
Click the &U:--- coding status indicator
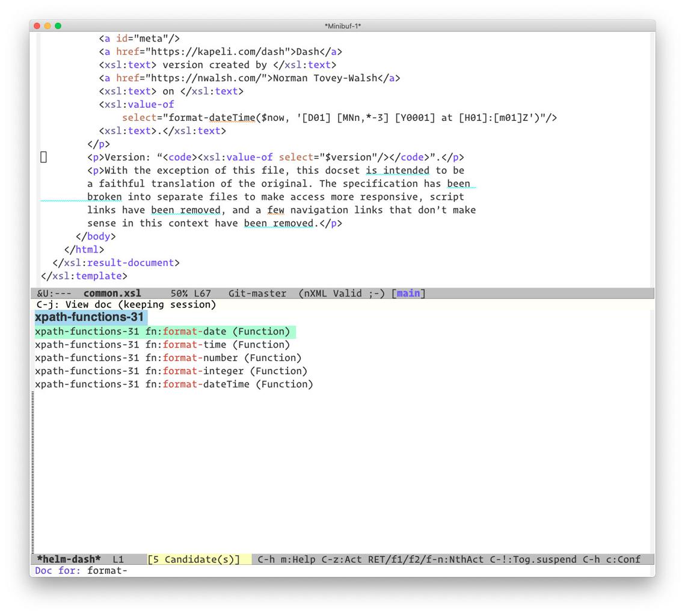coord(54,293)
